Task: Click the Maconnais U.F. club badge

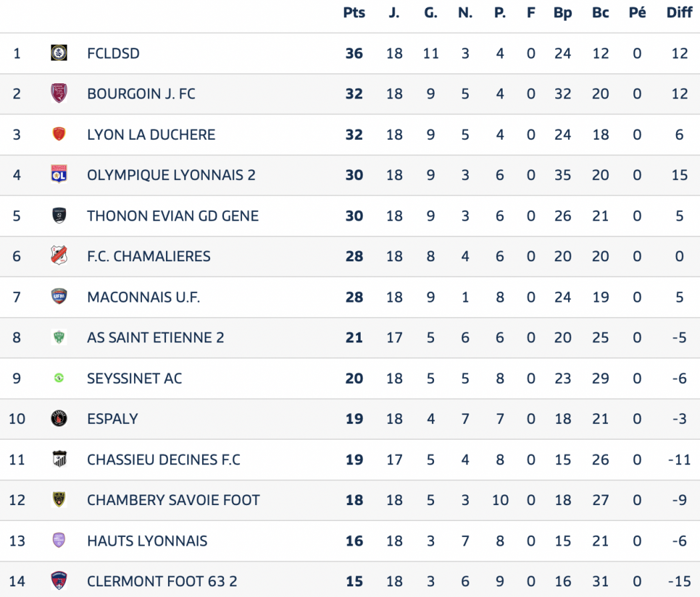Action: [59, 297]
